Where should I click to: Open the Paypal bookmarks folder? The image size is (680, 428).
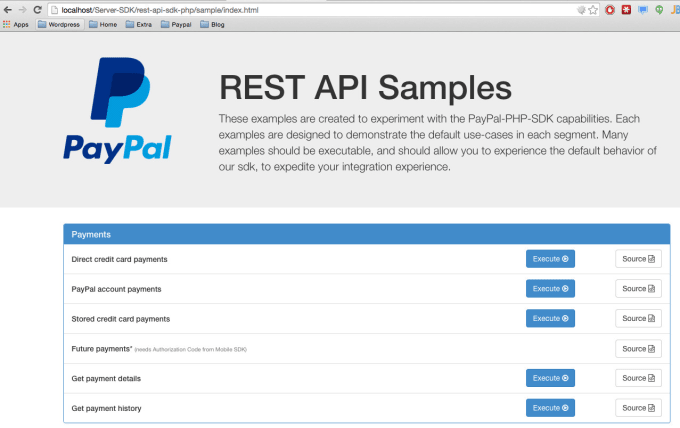pos(176,25)
